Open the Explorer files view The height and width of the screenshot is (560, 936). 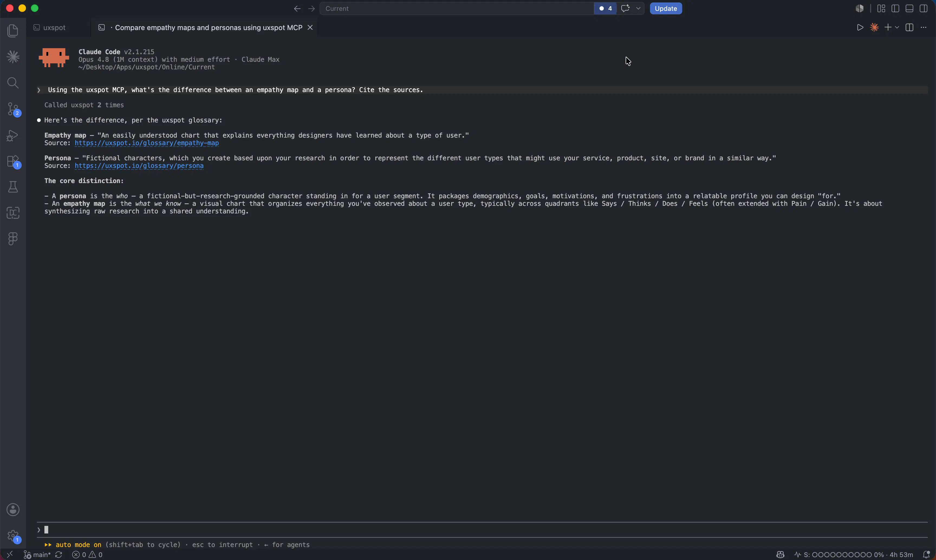coord(13,31)
